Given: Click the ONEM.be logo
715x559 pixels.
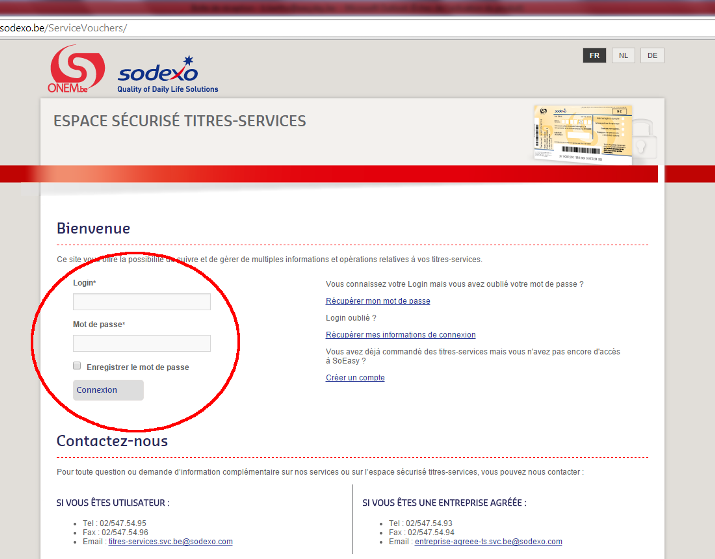Looking at the screenshot, I should pyautogui.click(x=76, y=69).
